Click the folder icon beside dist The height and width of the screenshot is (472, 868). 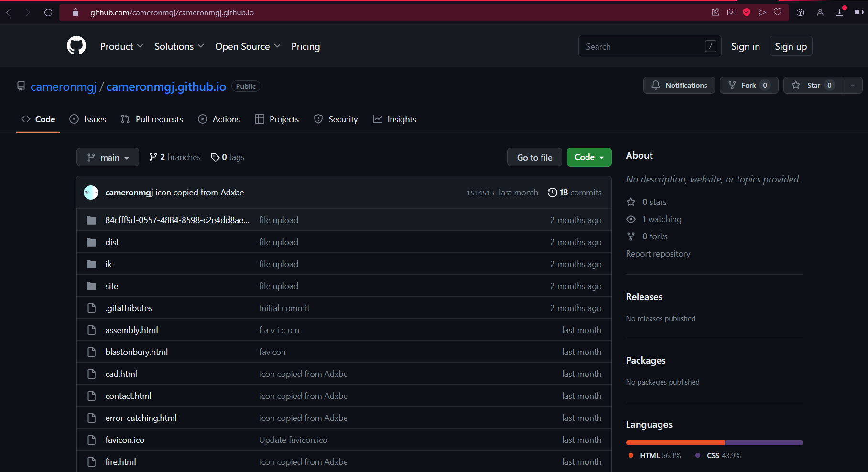91,242
